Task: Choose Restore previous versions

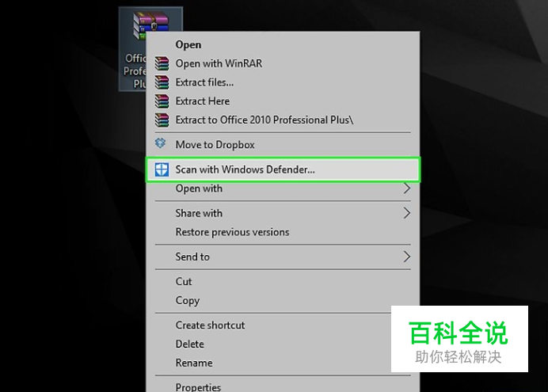Action: pos(283,232)
